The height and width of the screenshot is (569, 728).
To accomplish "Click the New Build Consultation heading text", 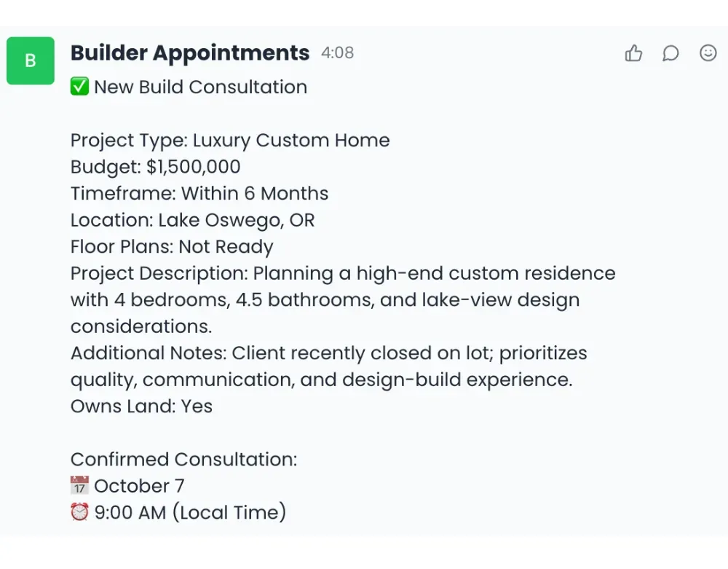I will [x=201, y=87].
